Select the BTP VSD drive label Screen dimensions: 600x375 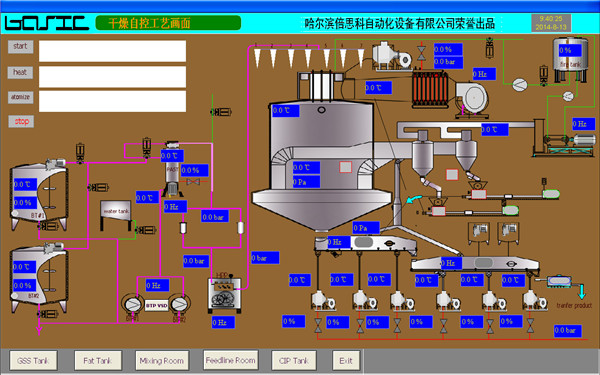point(157,305)
